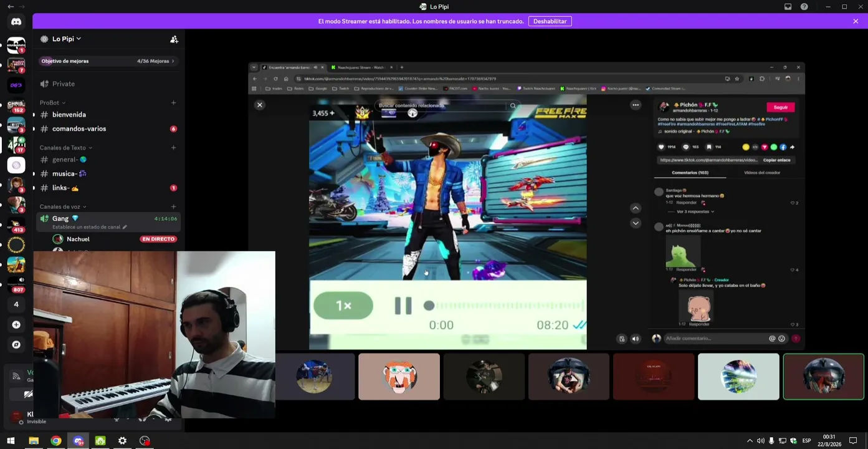Toggle the TikTok player mute speaker icon

pyautogui.click(x=635, y=339)
